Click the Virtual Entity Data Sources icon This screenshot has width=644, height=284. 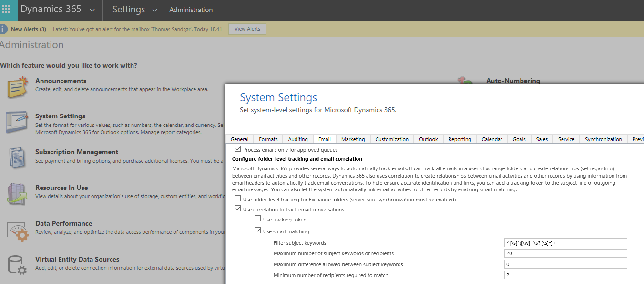point(17,266)
